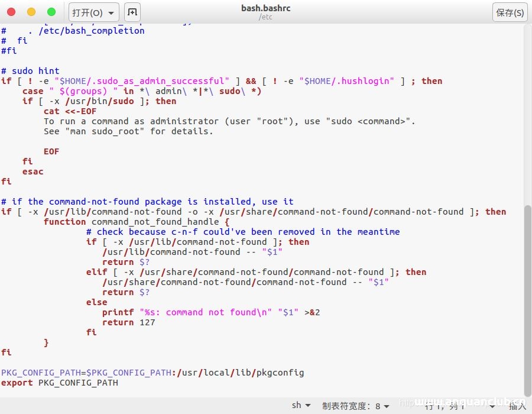This screenshot has height=414, width=532.
Task: Create a new document tab with the + icon
Action: [131, 12]
